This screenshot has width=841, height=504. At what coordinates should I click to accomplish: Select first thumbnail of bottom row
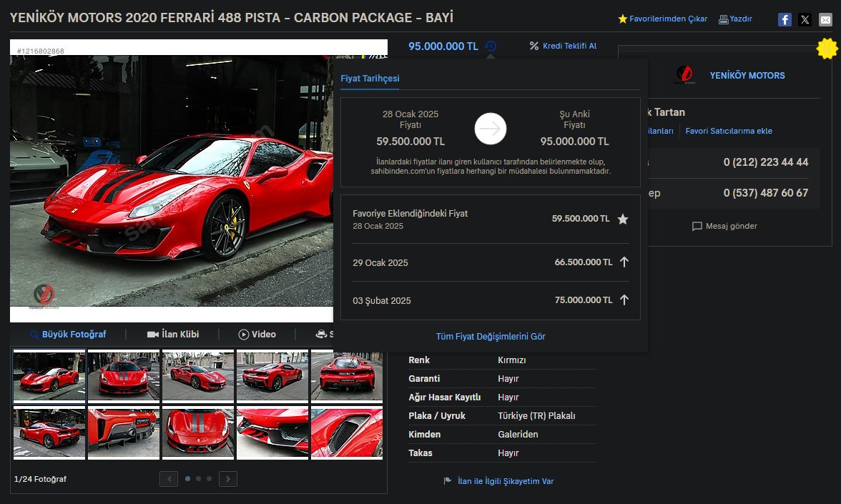pyautogui.click(x=49, y=433)
